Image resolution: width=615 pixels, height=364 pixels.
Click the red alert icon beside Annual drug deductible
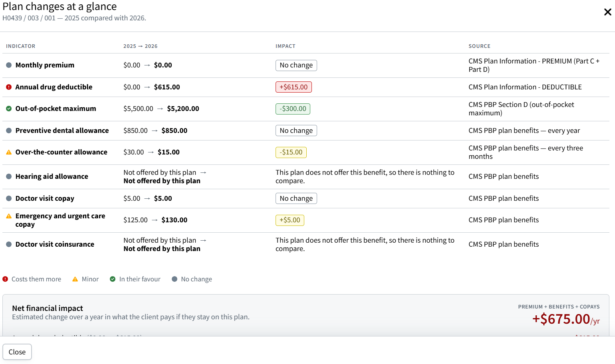[x=9, y=87]
